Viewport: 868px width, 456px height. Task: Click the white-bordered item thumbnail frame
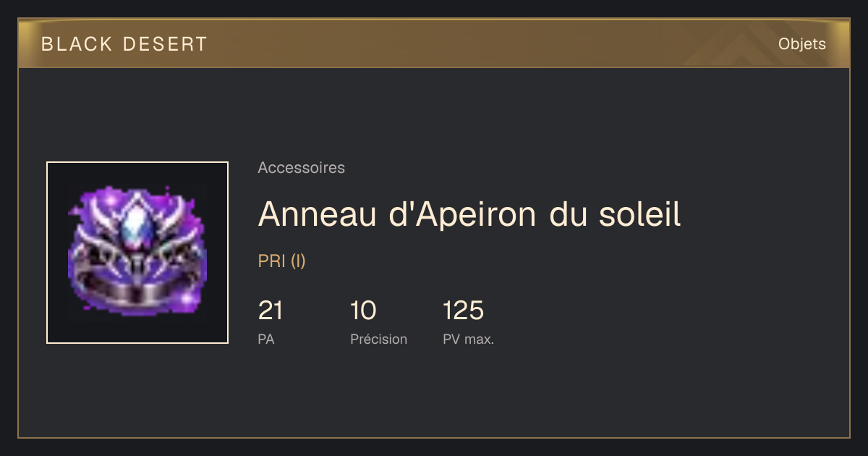point(137,253)
